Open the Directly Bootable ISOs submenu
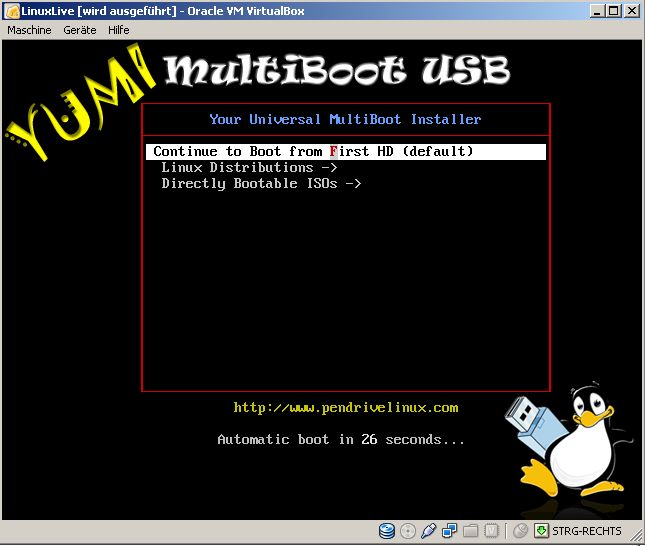This screenshot has width=645, height=546. [x=261, y=184]
